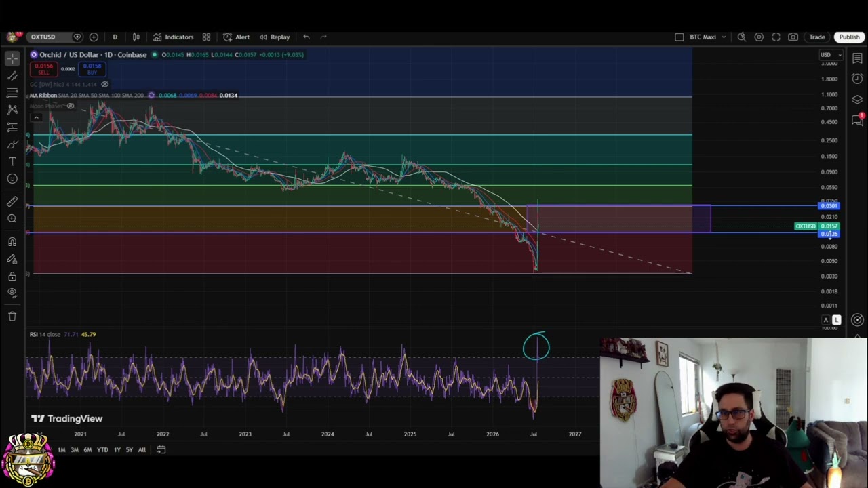
Task: Select the zoom in tool
Action: (12, 218)
